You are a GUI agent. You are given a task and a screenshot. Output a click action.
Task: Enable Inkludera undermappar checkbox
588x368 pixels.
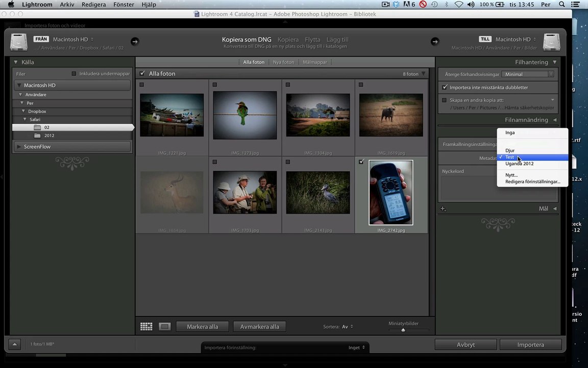tap(74, 74)
